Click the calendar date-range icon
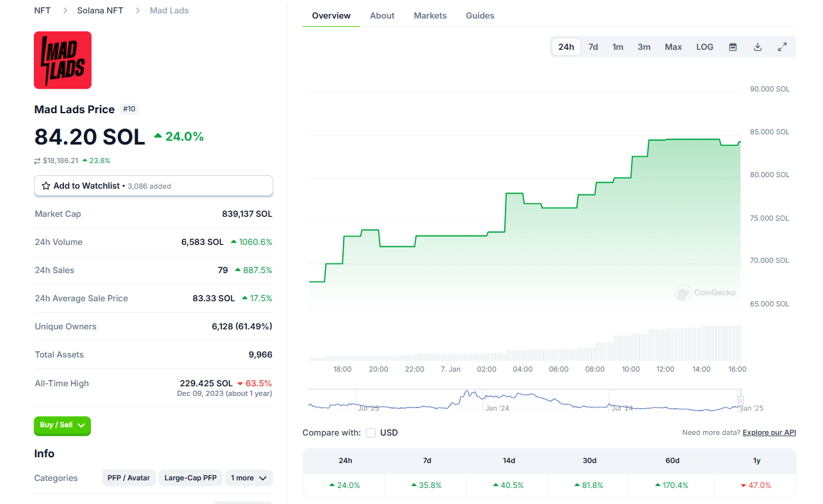The image size is (823, 504). (x=733, y=47)
